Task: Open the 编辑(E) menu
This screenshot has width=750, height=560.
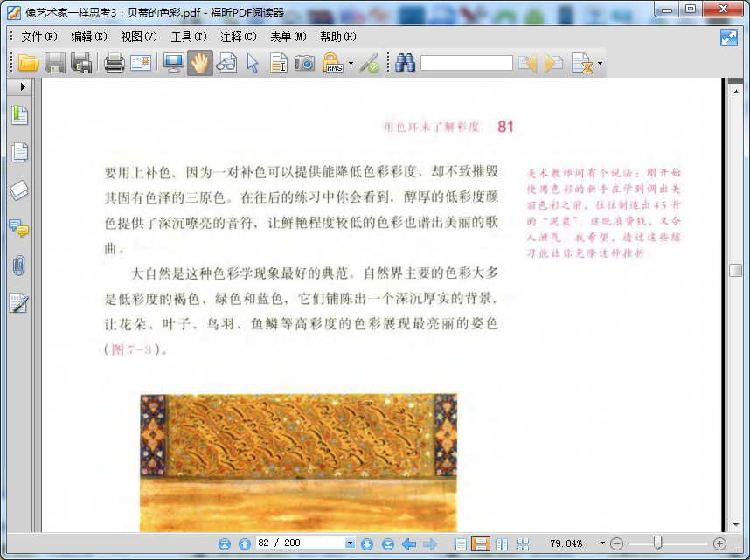Action: (89, 37)
